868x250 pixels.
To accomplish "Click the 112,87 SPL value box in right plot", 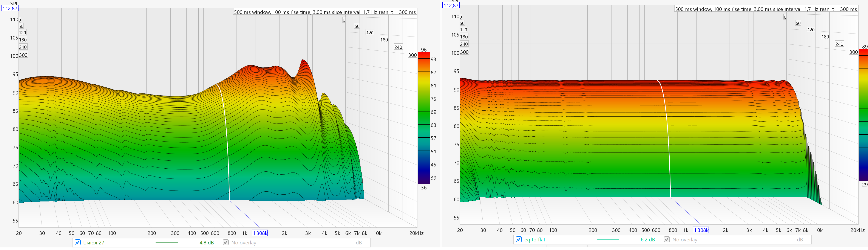I will click(451, 5).
